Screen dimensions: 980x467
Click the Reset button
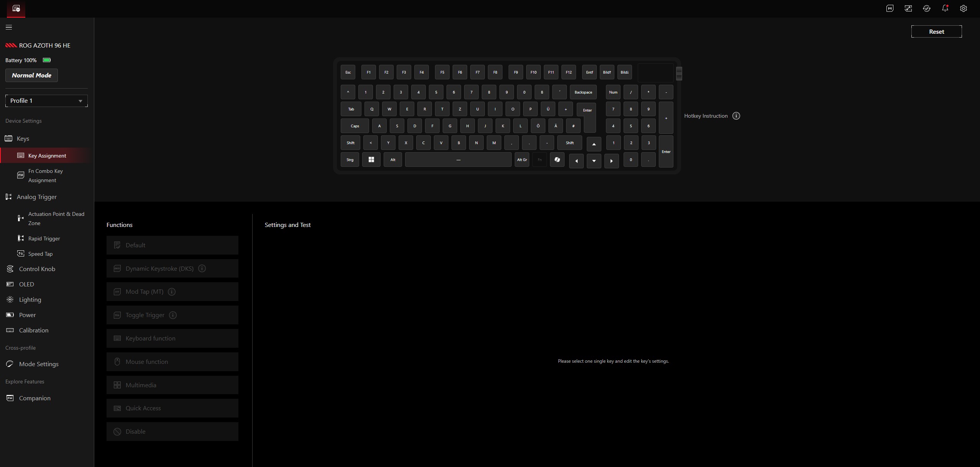pyautogui.click(x=936, y=31)
